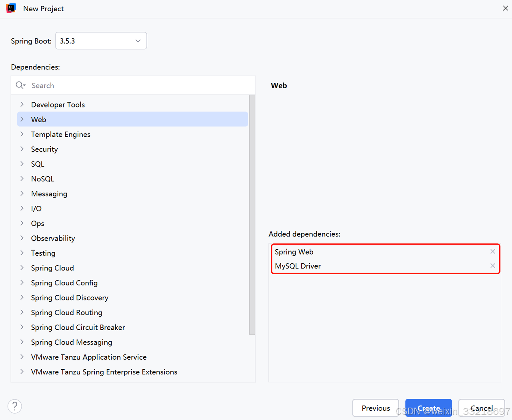
Task: Select the SQL row
Action: (132, 164)
